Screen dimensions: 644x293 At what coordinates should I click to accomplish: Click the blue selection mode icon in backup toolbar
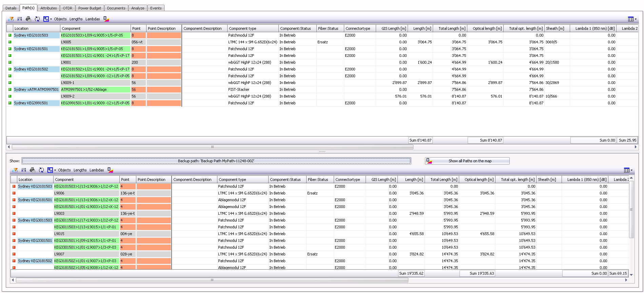pyautogui.click(x=50, y=170)
